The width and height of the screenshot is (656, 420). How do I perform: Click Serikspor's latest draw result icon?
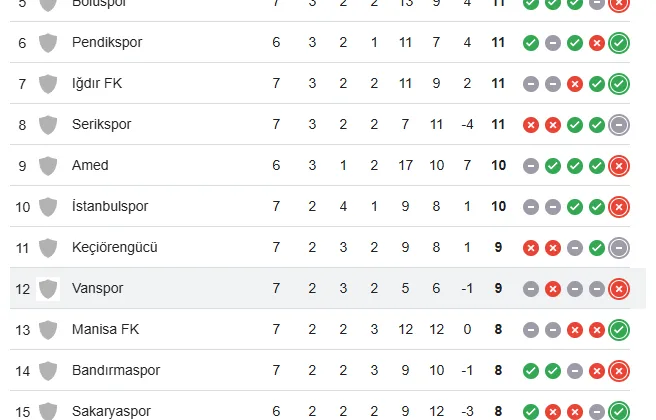[x=619, y=125]
